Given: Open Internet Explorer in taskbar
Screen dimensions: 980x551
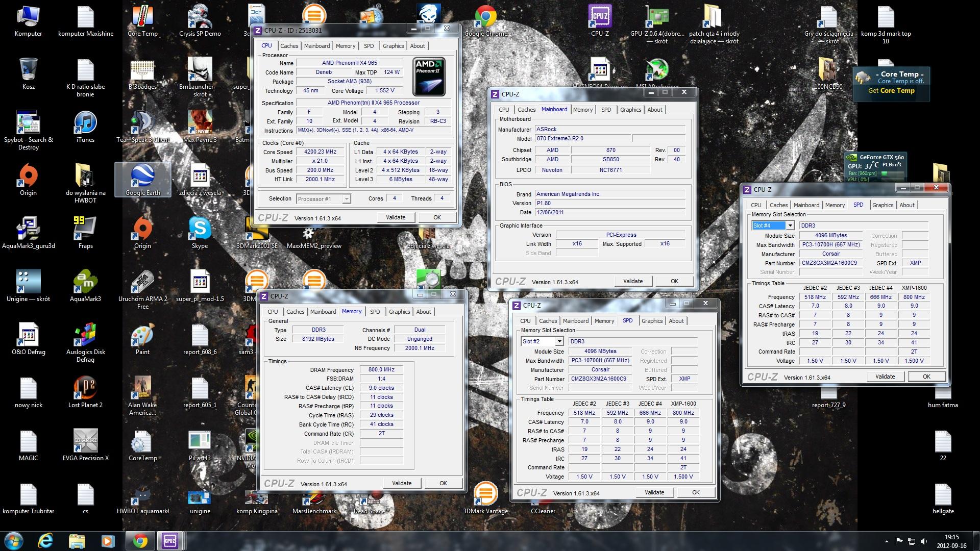Looking at the screenshot, I should [46, 541].
